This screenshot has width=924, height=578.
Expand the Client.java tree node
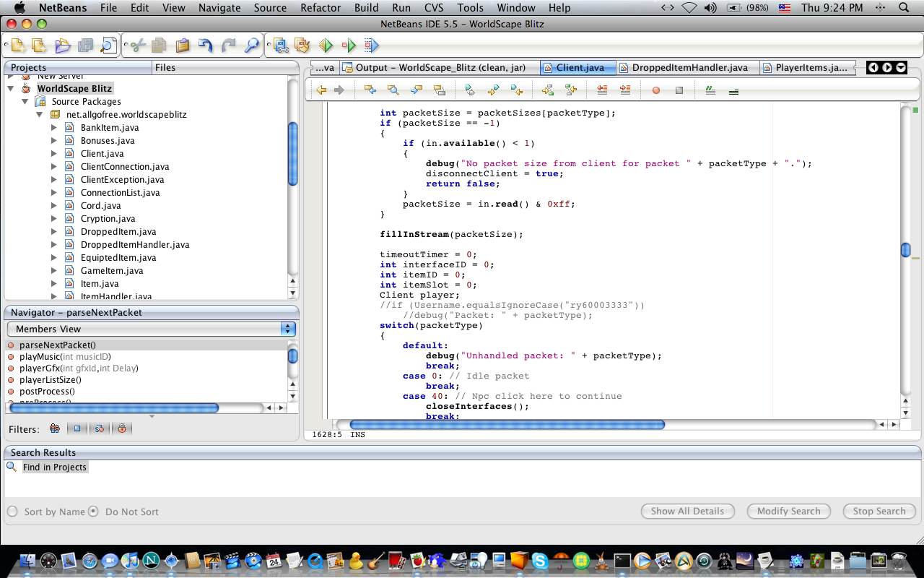click(x=53, y=153)
